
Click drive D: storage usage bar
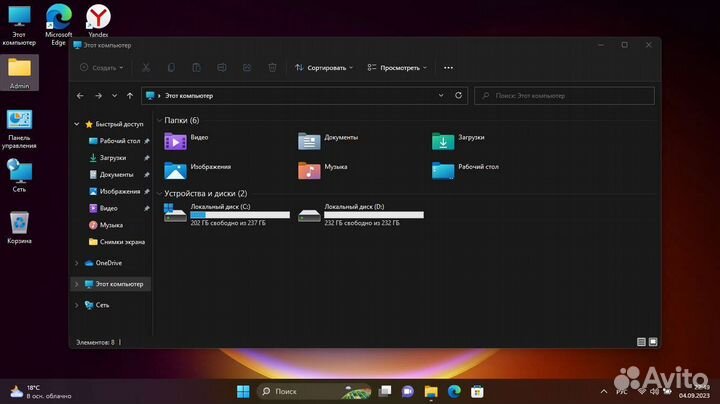(374, 214)
